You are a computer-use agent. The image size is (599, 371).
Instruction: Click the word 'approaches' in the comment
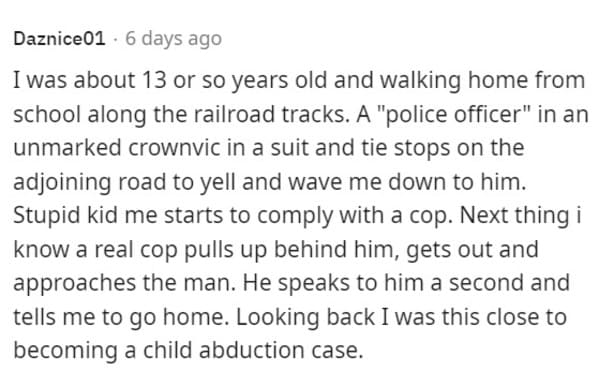pyautogui.click(x=74, y=284)
